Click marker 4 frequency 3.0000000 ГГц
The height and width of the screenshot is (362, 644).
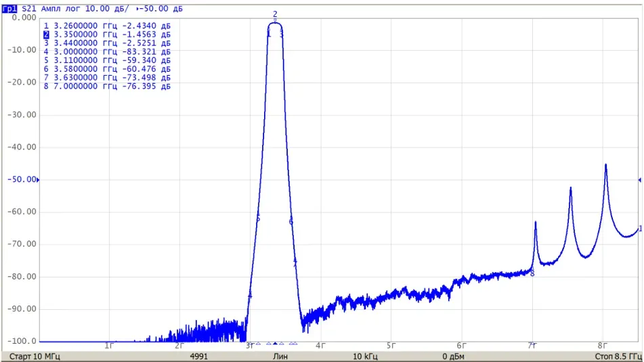(x=85, y=51)
